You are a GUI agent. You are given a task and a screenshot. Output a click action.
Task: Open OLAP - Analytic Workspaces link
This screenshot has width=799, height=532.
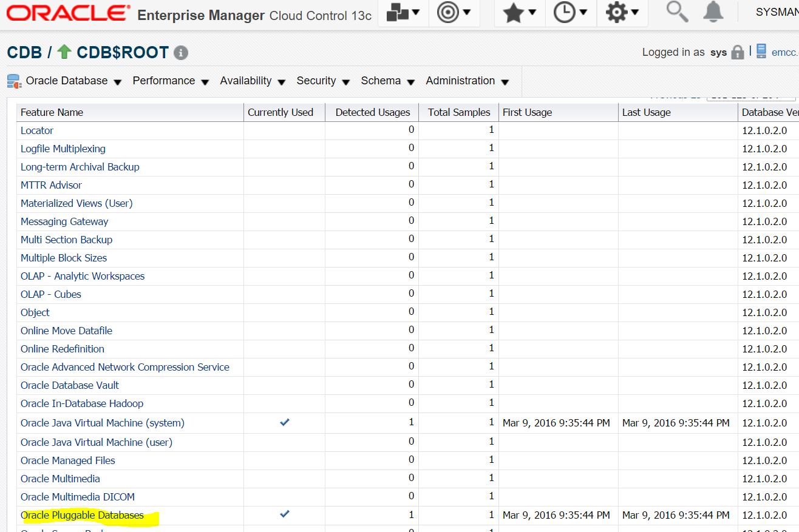click(x=83, y=276)
